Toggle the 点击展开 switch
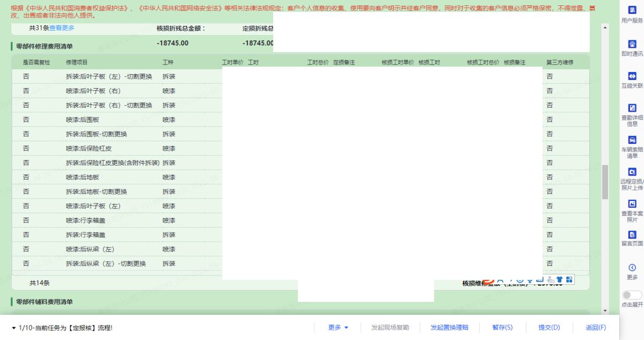 tap(632, 295)
